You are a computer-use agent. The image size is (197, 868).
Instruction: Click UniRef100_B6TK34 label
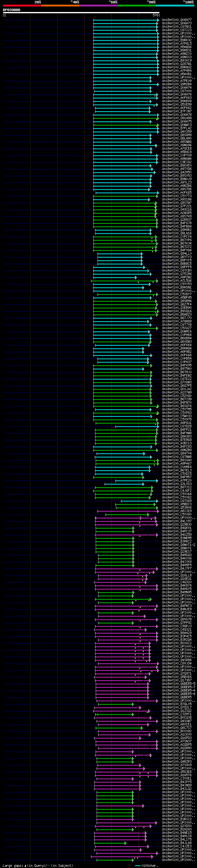point(177,243)
